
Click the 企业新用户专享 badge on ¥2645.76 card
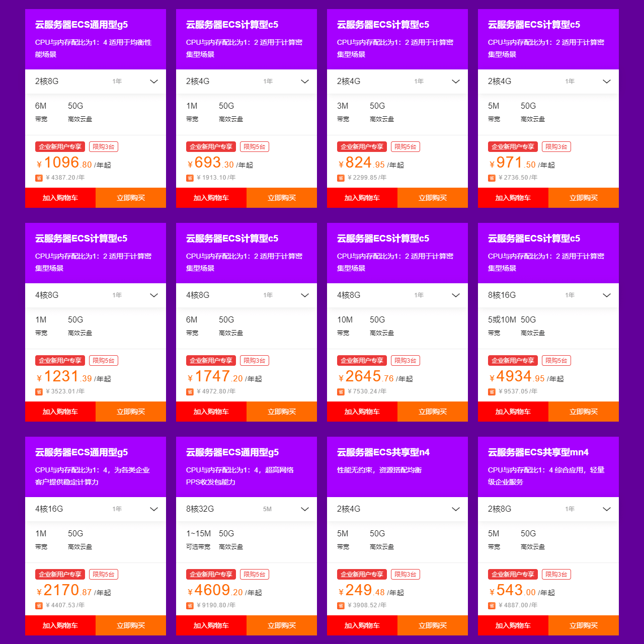[x=362, y=361]
